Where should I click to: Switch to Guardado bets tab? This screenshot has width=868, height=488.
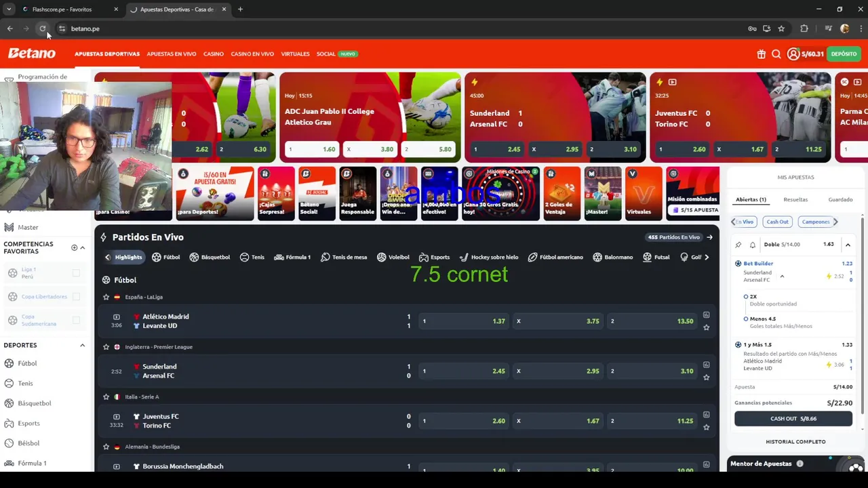[840, 200]
